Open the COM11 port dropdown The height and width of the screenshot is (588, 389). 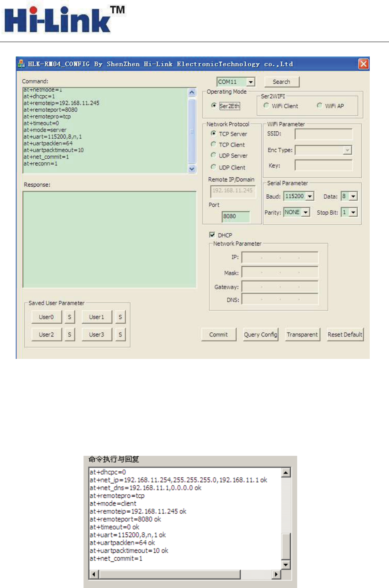(x=251, y=82)
